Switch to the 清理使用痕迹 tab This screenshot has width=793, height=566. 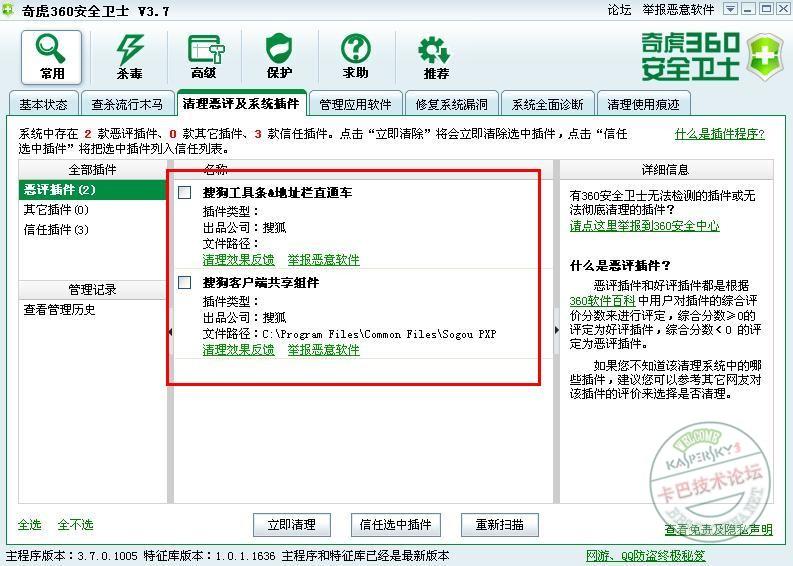pos(643,104)
